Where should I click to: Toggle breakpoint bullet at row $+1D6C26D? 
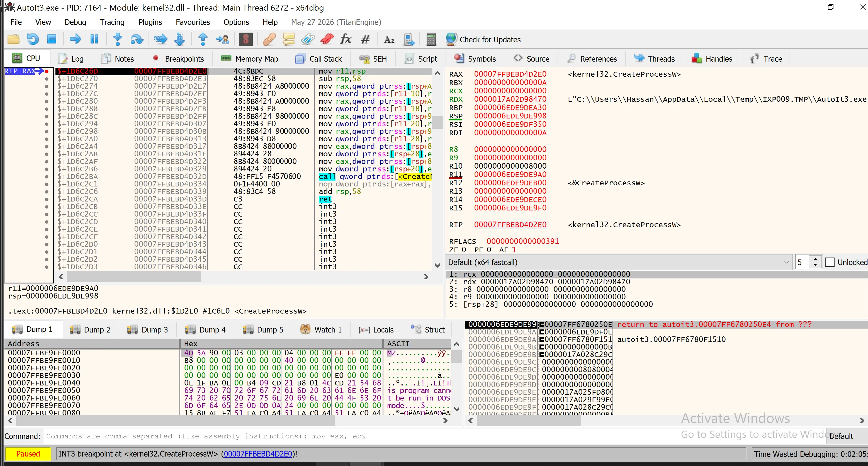[47, 71]
